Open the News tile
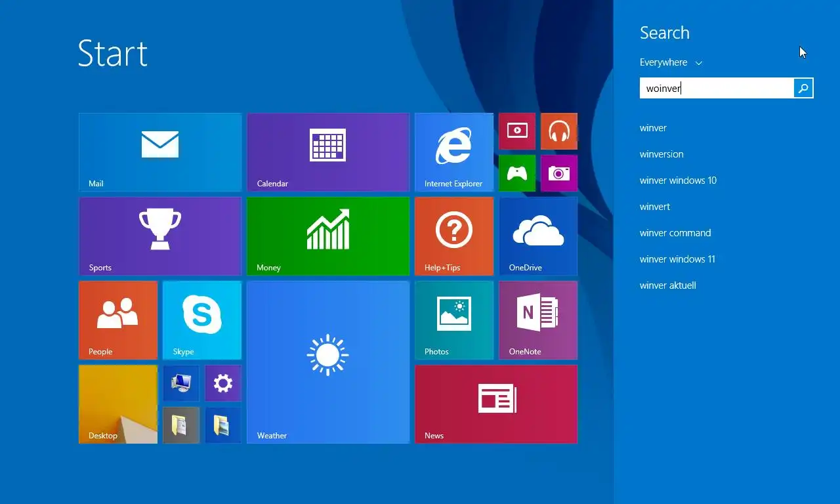 pyautogui.click(x=496, y=404)
